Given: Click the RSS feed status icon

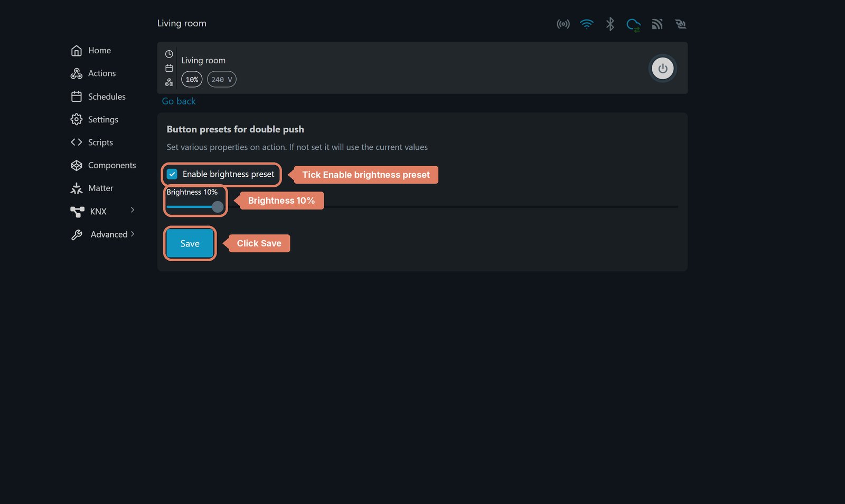Looking at the screenshot, I should tap(657, 24).
